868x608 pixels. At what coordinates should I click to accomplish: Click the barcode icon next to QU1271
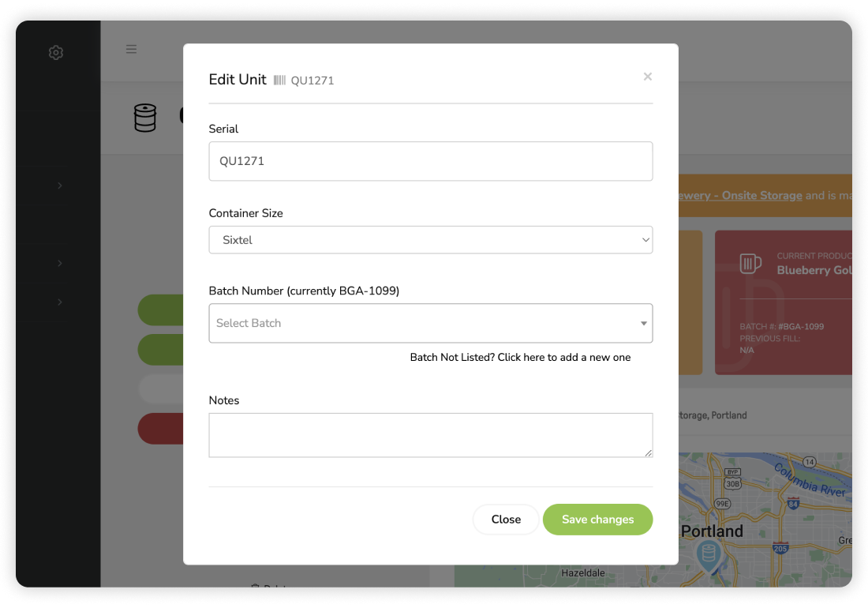click(279, 81)
